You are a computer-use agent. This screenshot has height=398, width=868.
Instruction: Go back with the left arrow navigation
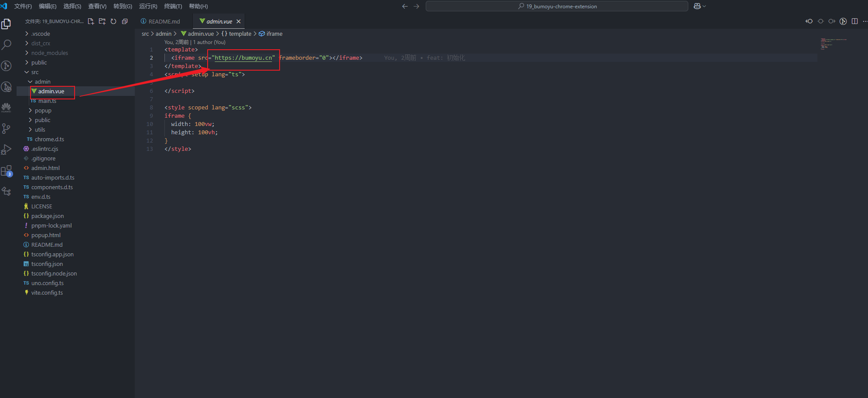pos(405,6)
